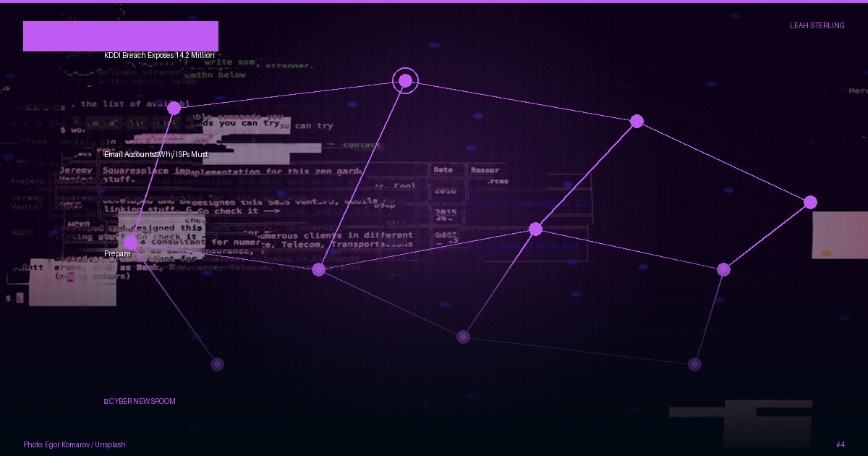This screenshot has width=868, height=456.
Task: Click the "CYBER NEWSROOM" label
Action: pos(140,401)
